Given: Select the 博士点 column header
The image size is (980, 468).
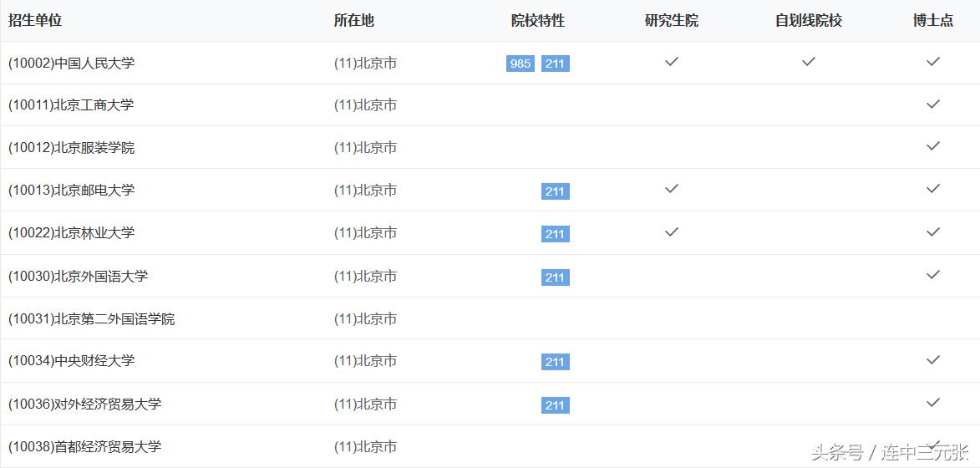Looking at the screenshot, I should [933, 21].
